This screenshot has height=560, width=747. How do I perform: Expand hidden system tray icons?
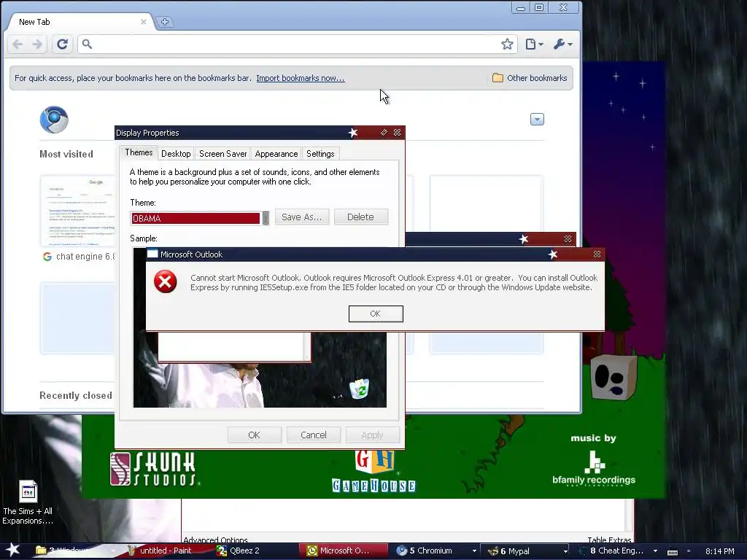pyautogui.click(x=689, y=551)
